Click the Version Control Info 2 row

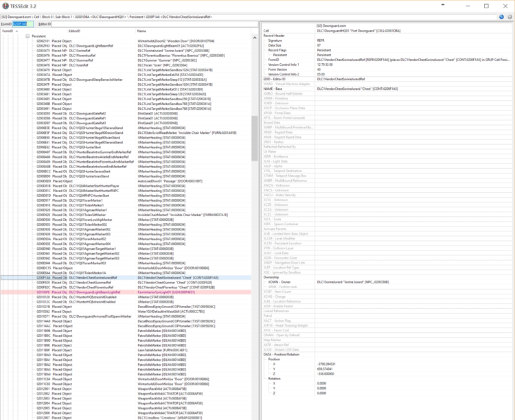387,74
